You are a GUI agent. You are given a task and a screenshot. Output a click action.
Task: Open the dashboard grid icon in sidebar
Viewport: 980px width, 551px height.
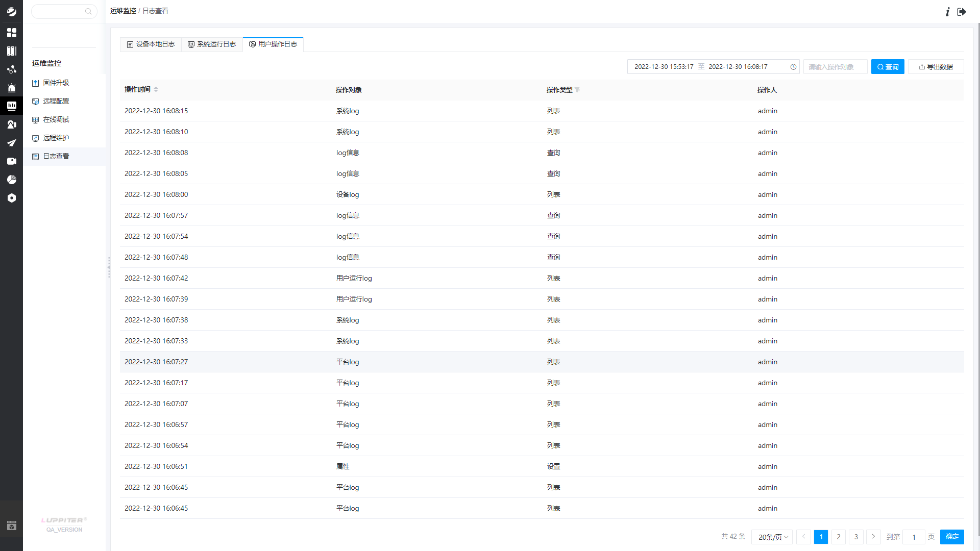[x=11, y=33]
